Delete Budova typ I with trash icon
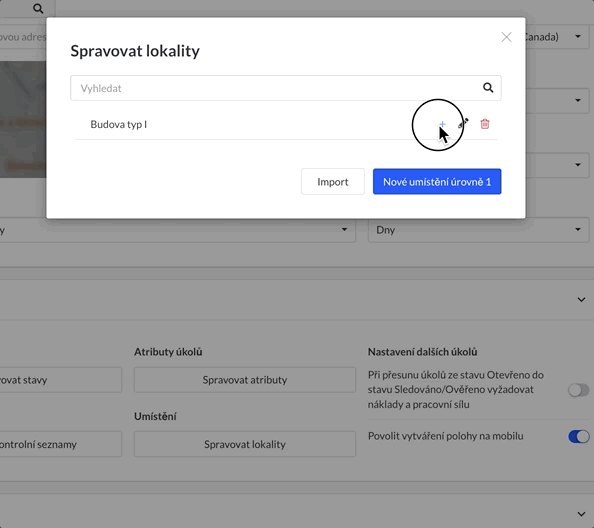This screenshot has width=594, height=528. pyautogui.click(x=485, y=124)
